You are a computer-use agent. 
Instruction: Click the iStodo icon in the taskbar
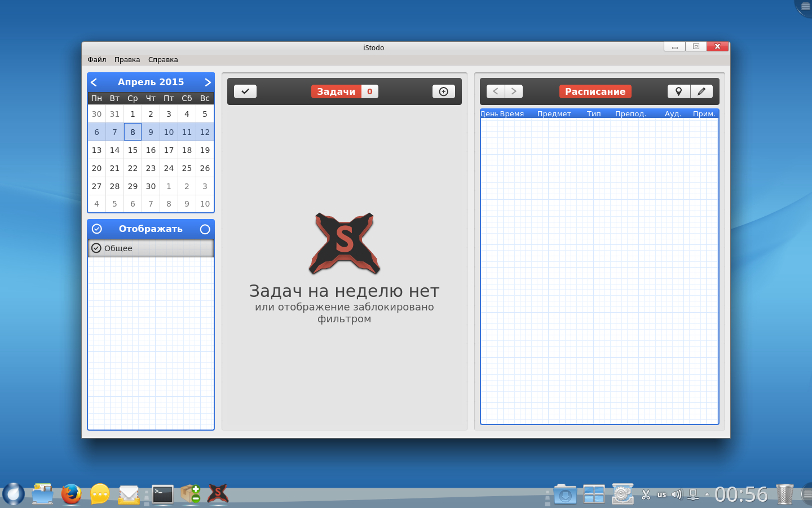click(218, 494)
